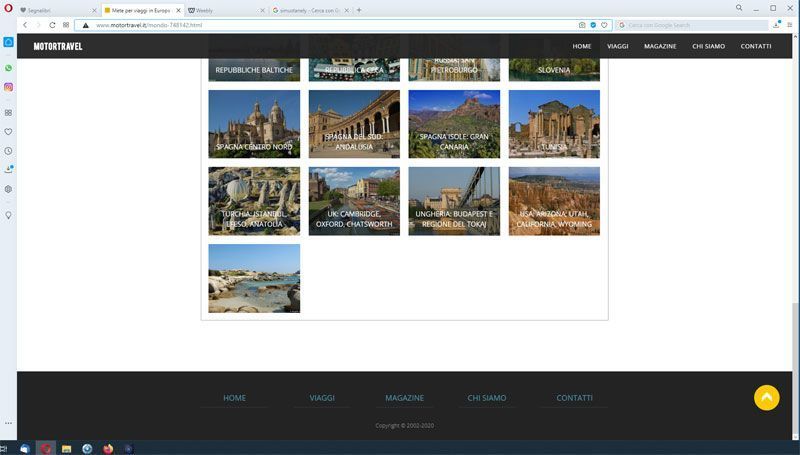Image resolution: width=800 pixels, height=455 pixels.
Task: Click the CONTATTI link in the footer
Action: pos(574,398)
